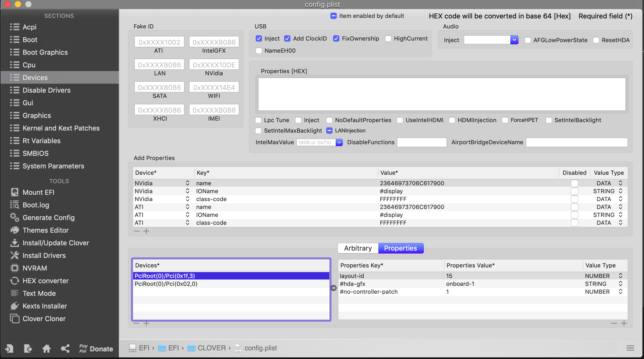The image size is (644, 359).
Task: Enable AFGLowPowerState checkbox
Action: pos(528,40)
